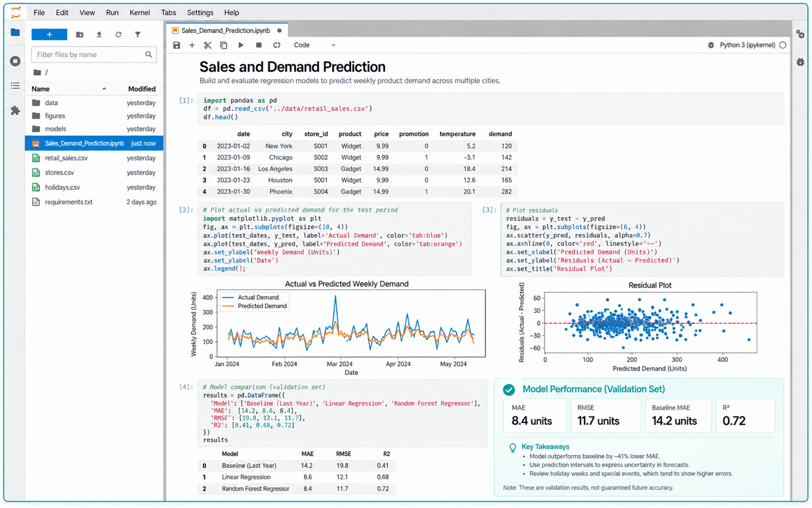Open the Settings menu

(200, 13)
